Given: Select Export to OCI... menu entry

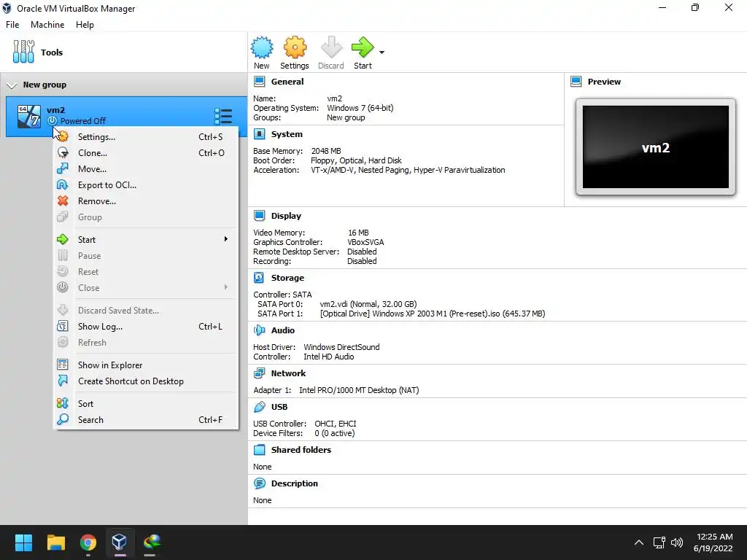Looking at the screenshot, I should coord(146,185).
